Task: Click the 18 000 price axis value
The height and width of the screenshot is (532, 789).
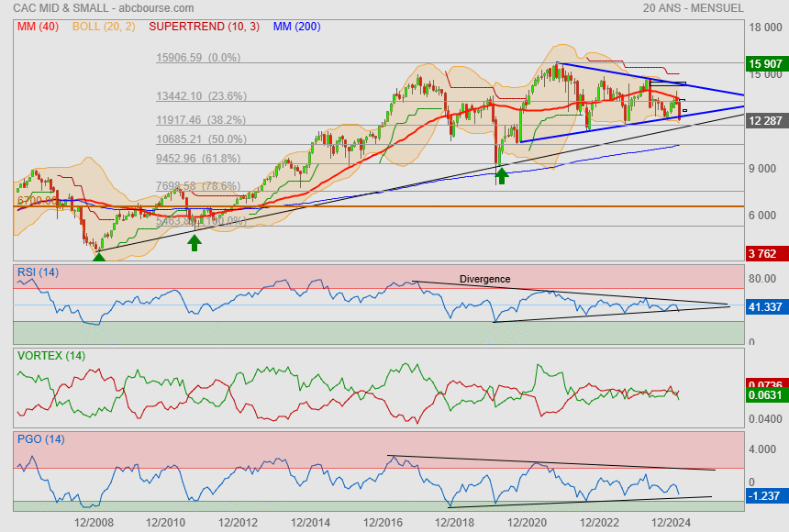Action: point(765,28)
